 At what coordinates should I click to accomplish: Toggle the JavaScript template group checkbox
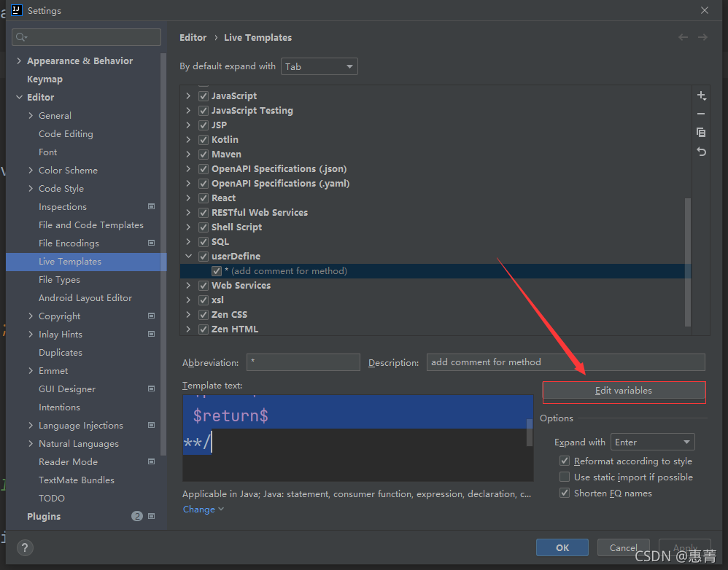coord(204,96)
